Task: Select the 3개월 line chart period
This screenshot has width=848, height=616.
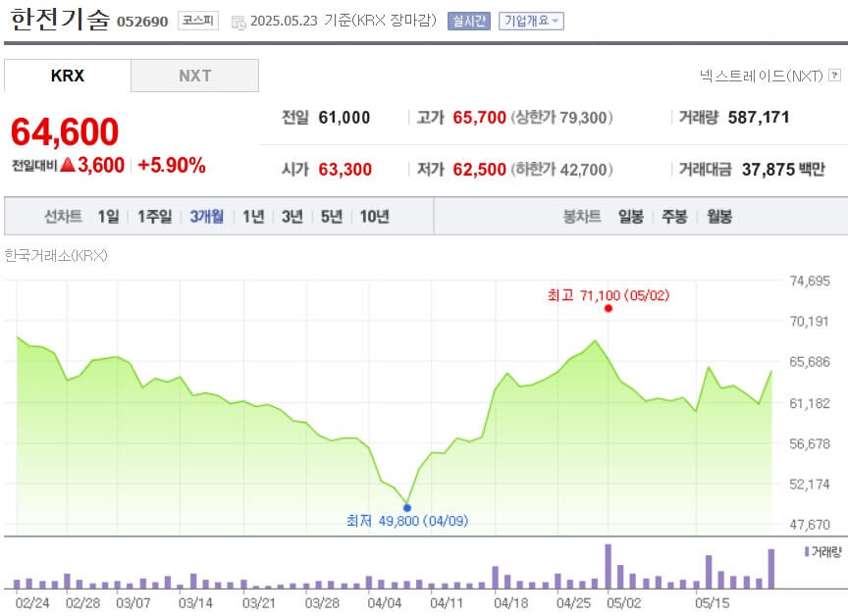Action: pyautogui.click(x=206, y=217)
